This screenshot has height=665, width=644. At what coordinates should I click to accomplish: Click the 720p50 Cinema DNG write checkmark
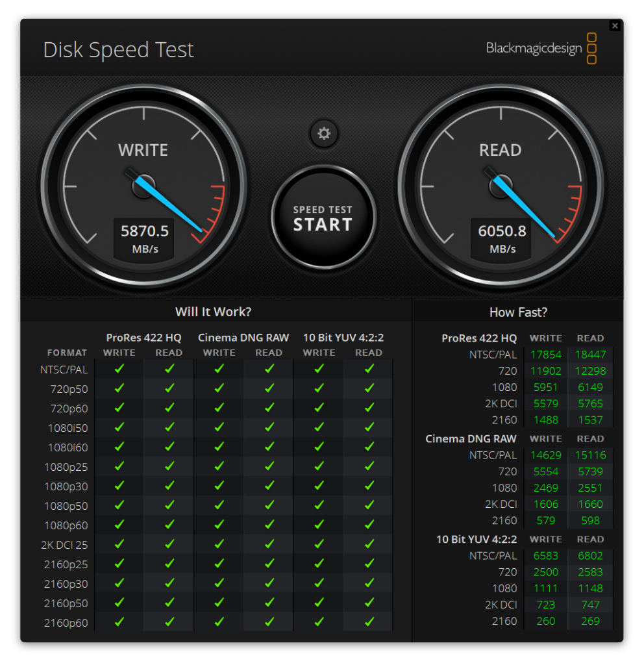click(x=219, y=388)
